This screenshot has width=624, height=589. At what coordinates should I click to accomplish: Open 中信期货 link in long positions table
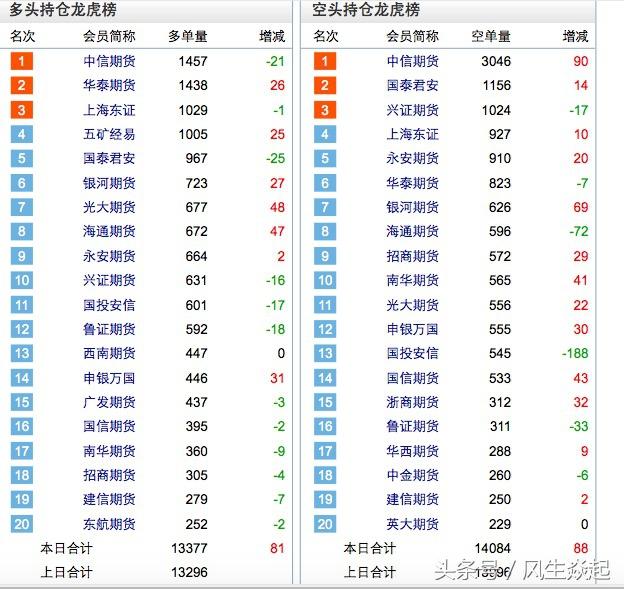click(x=109, y=61)
